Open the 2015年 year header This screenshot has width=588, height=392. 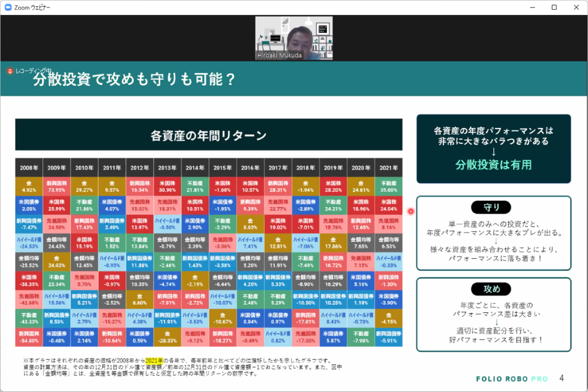222,167
